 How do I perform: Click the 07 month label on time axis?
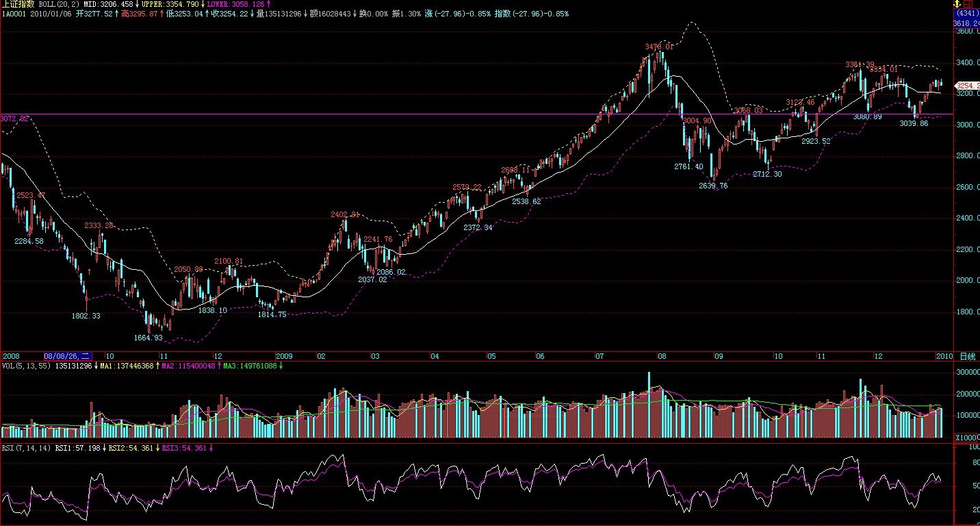pos(600,356)
